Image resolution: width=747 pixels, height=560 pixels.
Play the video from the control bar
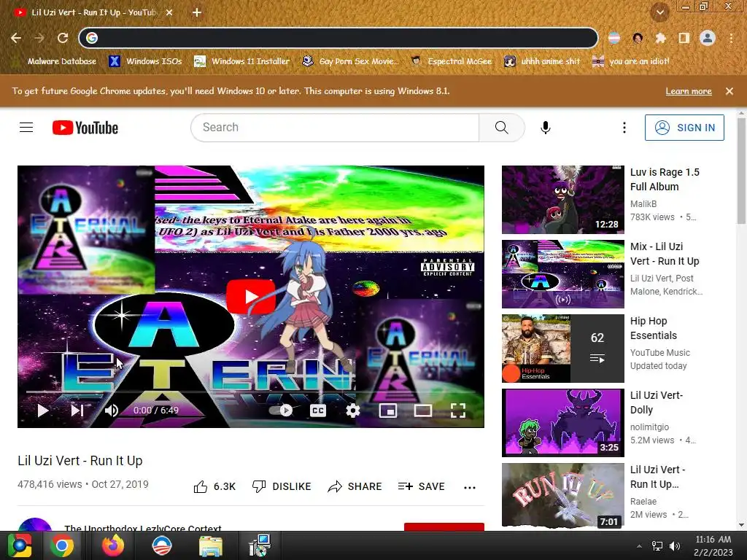(43, 411)
